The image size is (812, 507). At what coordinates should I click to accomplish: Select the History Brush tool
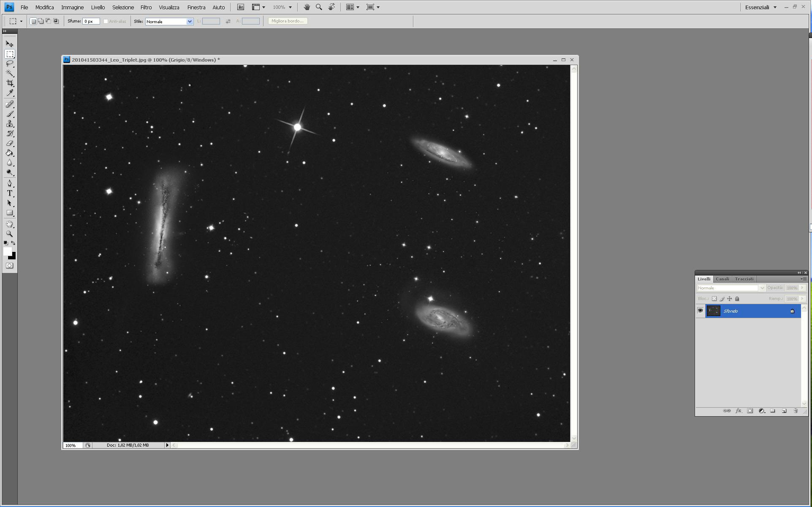(10, 134)
